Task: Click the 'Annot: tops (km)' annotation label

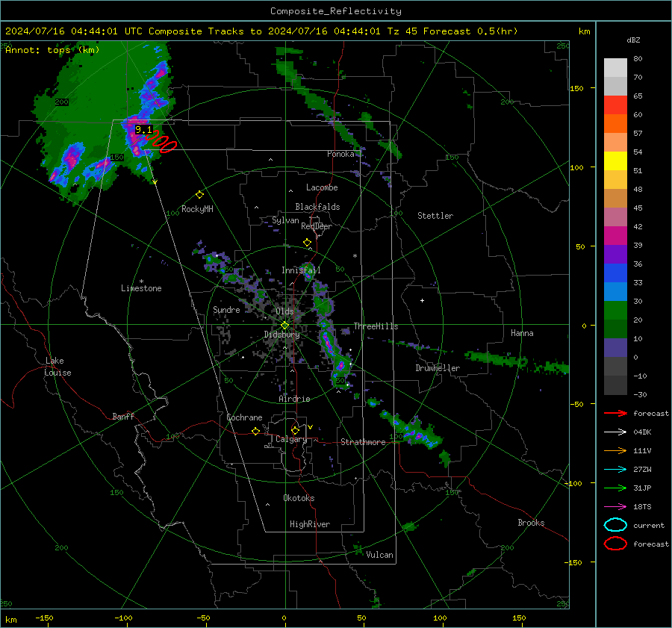Action: click(x=52, y=50)
